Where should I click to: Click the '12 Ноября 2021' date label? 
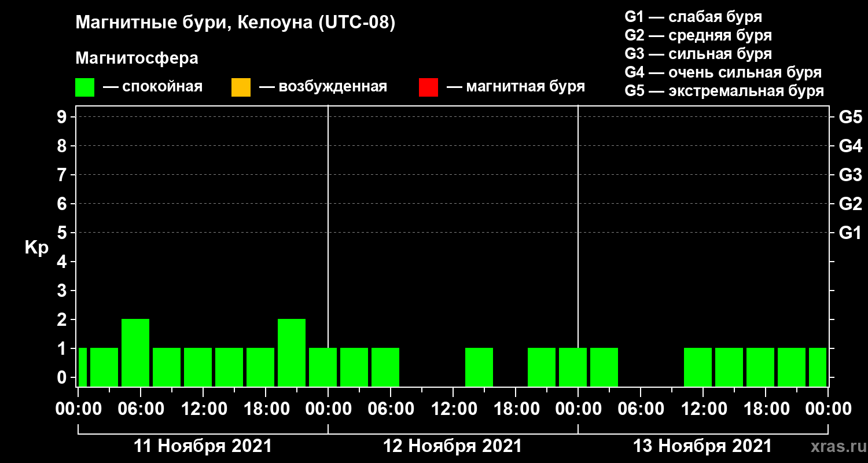pyautogui.click(x=453, y=446)
